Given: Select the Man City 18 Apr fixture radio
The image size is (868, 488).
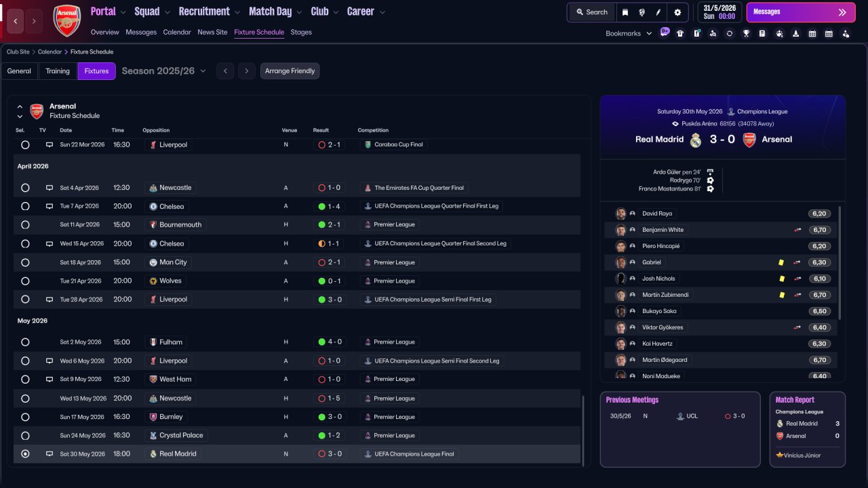Looking at the screenshot, I should tap(25, 262).
